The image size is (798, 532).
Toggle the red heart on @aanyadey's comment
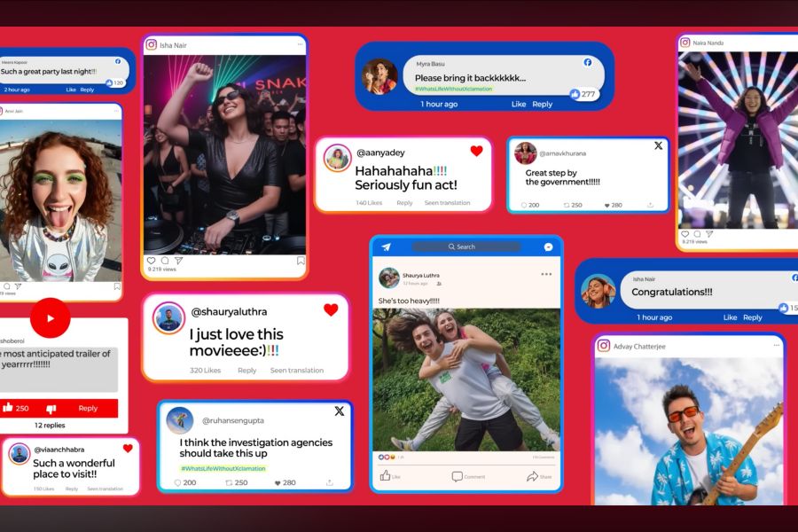476,151
